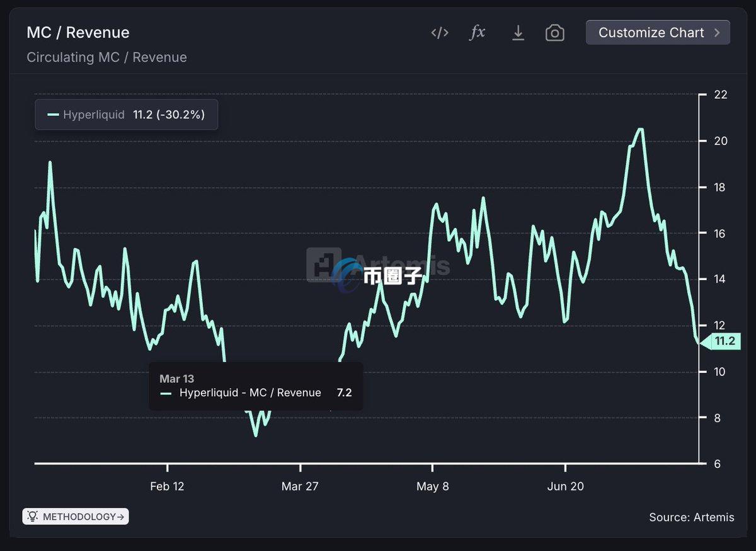
Task: Click the lightbulb icon in the Methodology button
Action: [33, 516]
